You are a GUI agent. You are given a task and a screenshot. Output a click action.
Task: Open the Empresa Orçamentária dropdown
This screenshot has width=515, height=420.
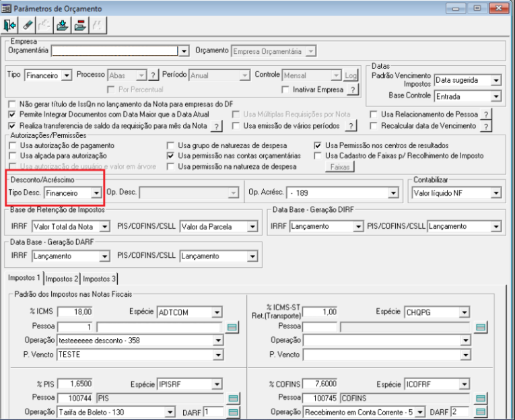click(x=184, y=51)
